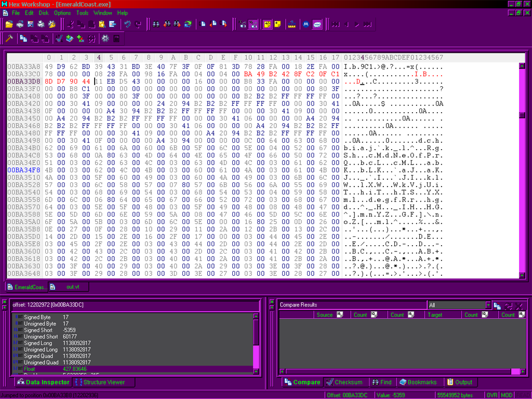532x399 pixels.
Task: Toggle MOD indicator in status bar
Action: click(506, 395)
